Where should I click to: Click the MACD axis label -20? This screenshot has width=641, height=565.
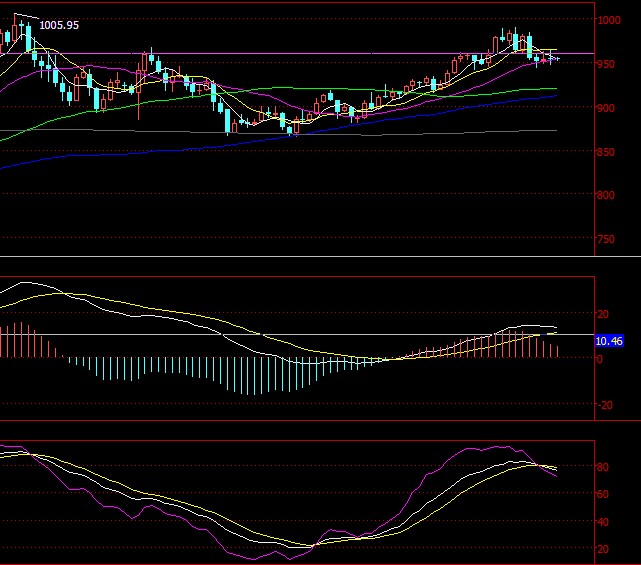[x=605, y=405]
